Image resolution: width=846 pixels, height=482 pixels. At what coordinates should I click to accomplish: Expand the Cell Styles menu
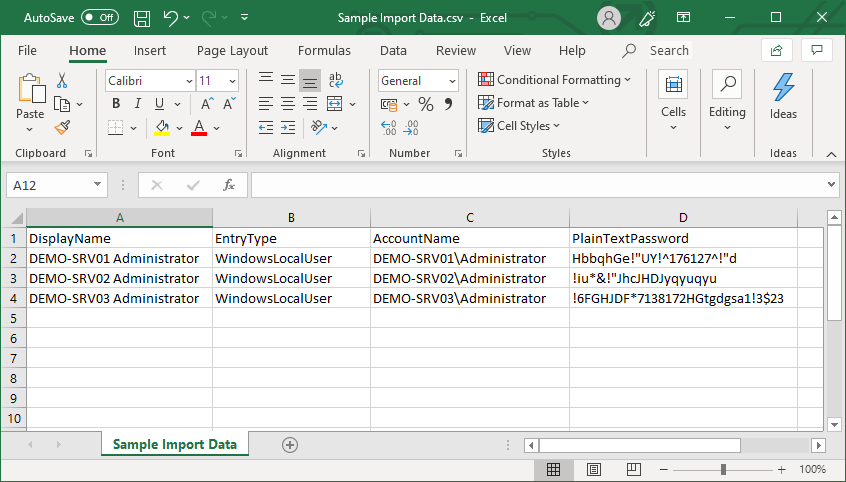pyautogui.click(x=519, y=126)
